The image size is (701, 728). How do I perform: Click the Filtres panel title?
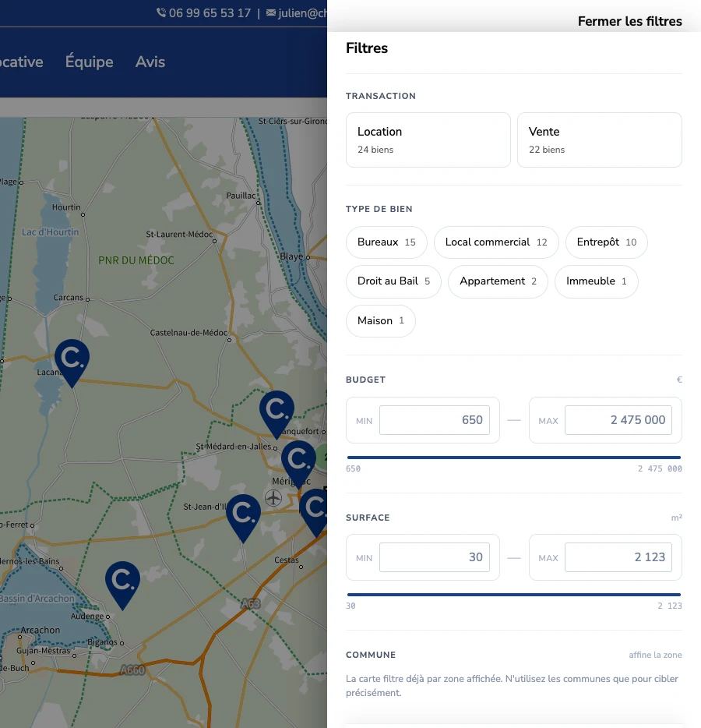click(x=367, y=48)
